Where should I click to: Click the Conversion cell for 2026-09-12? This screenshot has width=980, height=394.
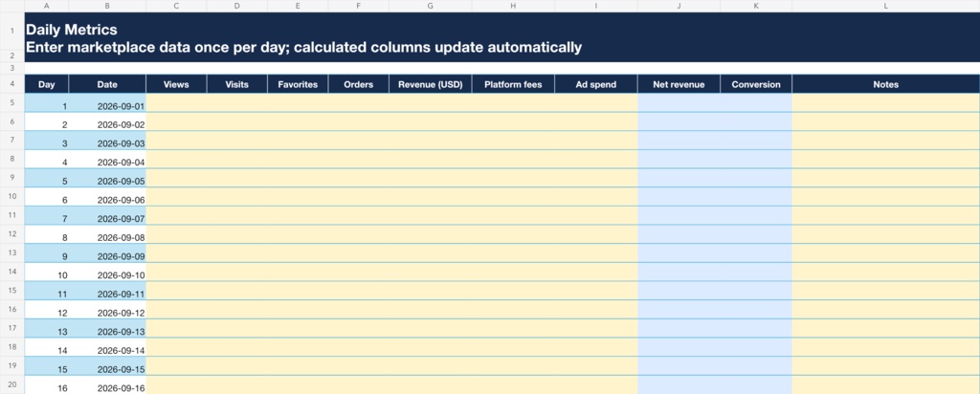[756, 309]
